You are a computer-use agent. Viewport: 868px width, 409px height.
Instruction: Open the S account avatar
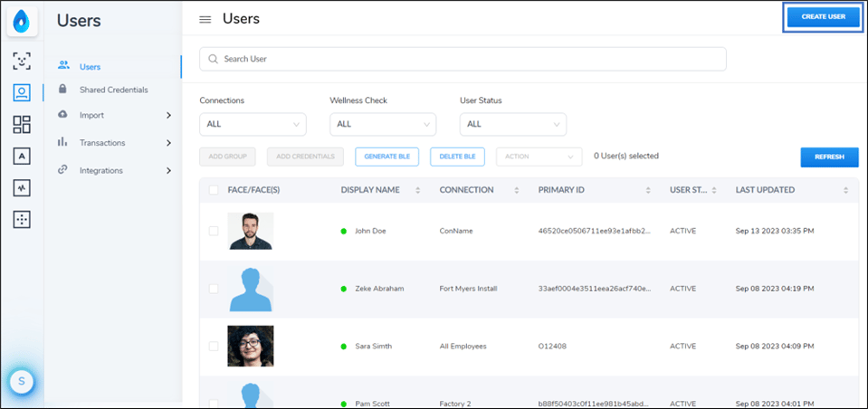pos(22,381)
